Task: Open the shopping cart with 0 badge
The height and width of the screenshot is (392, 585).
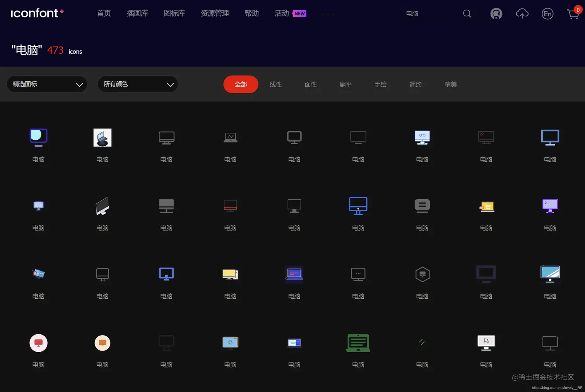Action: click(x=573, y=14)
